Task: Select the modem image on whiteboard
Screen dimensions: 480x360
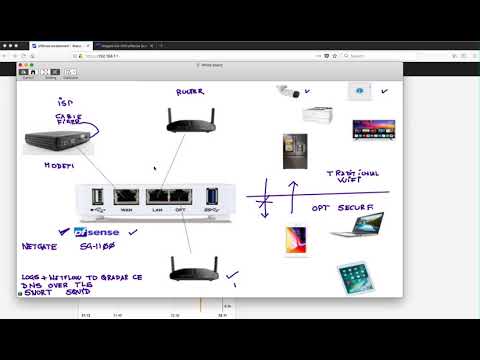Action: [58, 142]
